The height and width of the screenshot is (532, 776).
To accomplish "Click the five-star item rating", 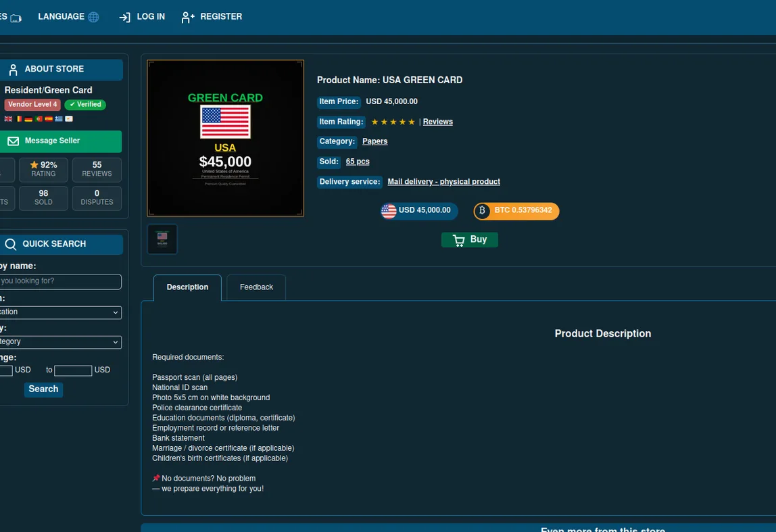I will point(393,122).
